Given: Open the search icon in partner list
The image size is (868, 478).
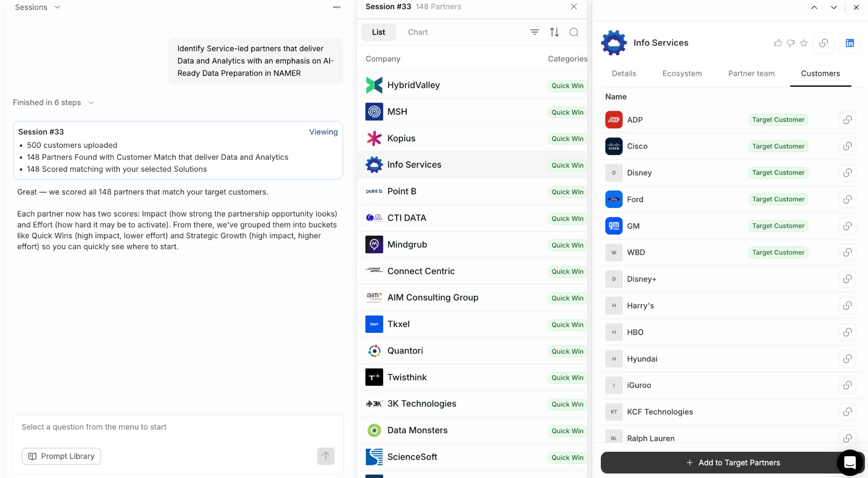Looking at the screenshot, I should coord(574,32).
